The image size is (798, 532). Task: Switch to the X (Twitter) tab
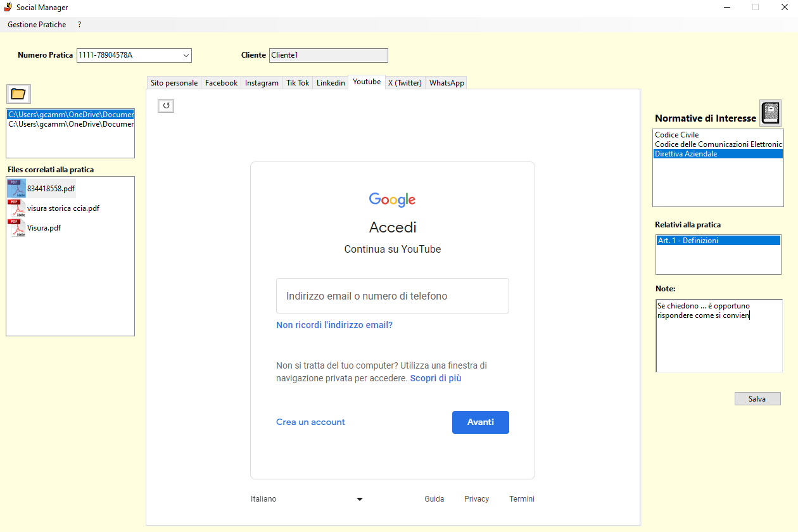(405, 83)
